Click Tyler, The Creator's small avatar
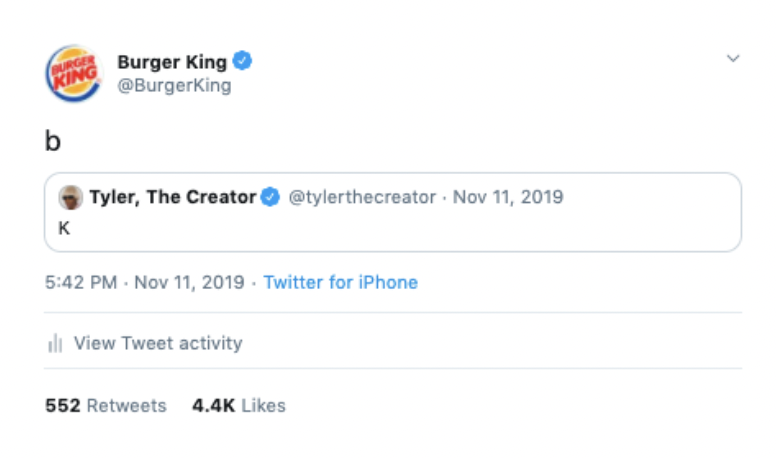Screen dimensions: 776x458 (71, 197)
